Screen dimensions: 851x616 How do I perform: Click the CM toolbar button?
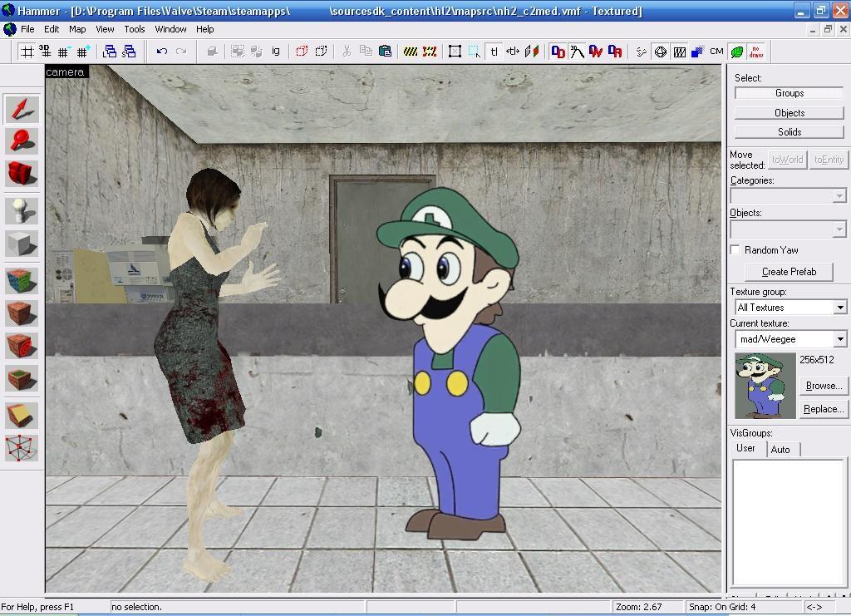716,52
